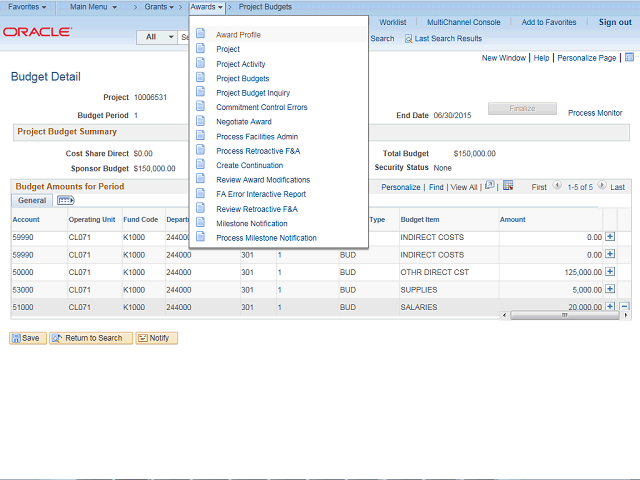Screen dimensions: 640x480
Task: Select Project Budget Inquiry menu entry
Action: (x=253, y=92)
